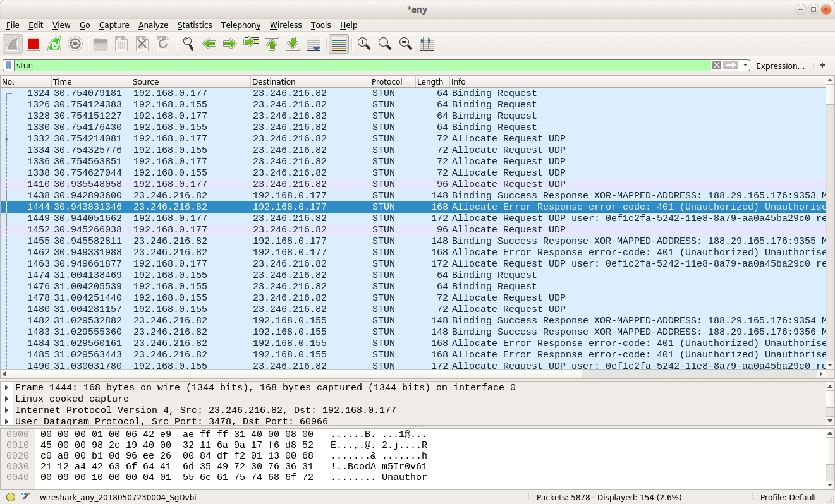Click the Find packet magnifier icon
Viewport: 835px width, 504px height.
click(188, 44)
